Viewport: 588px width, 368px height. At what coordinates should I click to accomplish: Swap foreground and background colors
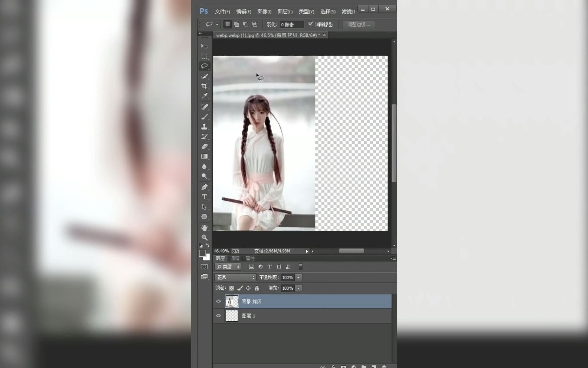click(x=208, y=245)
